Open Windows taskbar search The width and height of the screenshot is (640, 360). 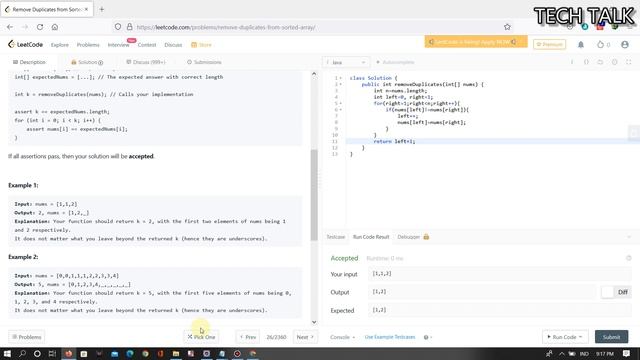click(x=22, y=353)
